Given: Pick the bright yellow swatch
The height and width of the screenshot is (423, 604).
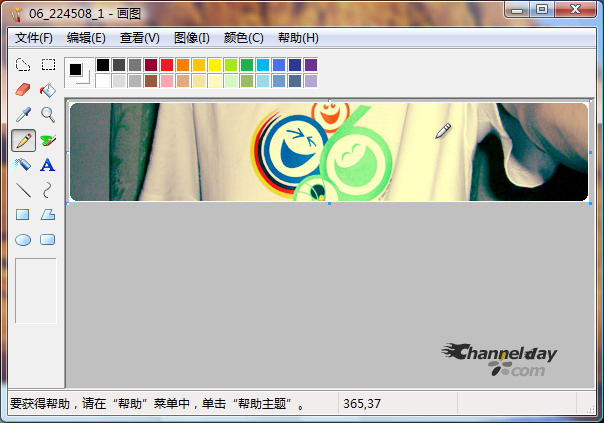Looking at the screenshot, I should point(215,65).
